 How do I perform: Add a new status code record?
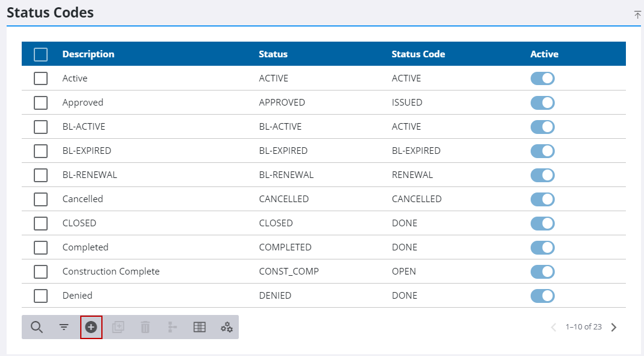coord(91,327)
